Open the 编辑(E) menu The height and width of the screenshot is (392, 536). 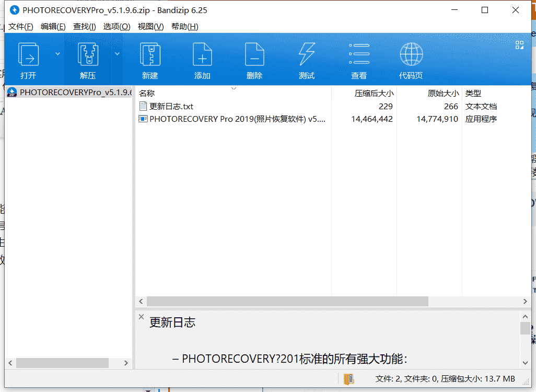tap(53, 26)
